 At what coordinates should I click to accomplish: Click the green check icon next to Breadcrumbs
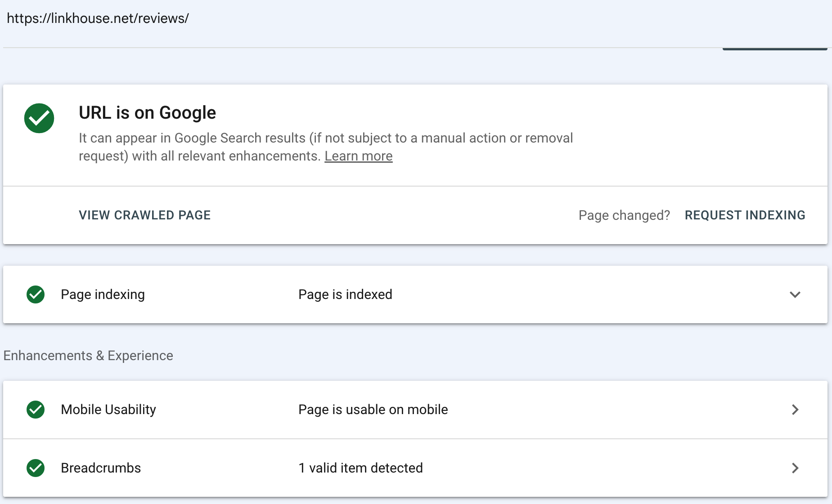36,468
